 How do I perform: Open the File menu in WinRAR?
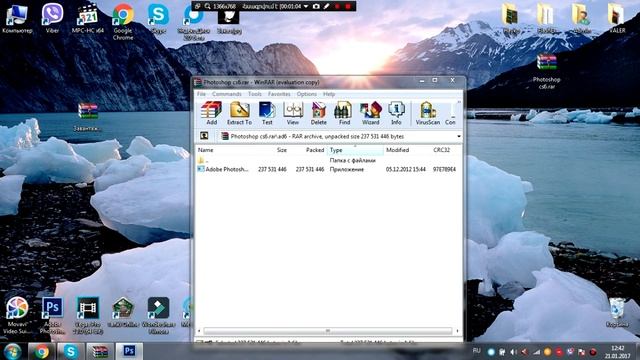coord(201,94)
